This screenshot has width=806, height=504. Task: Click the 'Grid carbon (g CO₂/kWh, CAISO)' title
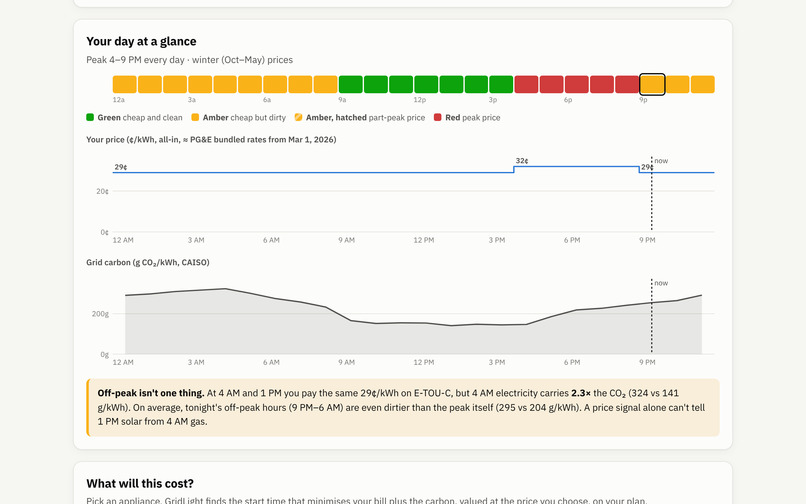click(148, 262)
